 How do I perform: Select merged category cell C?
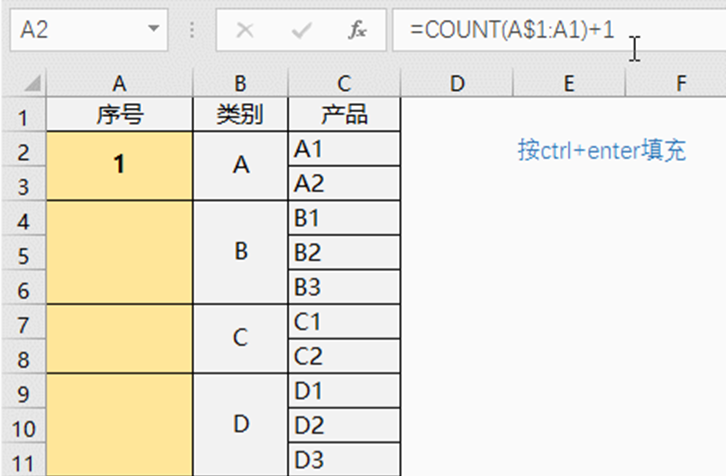pyautogui.click(x=240, y=339)
